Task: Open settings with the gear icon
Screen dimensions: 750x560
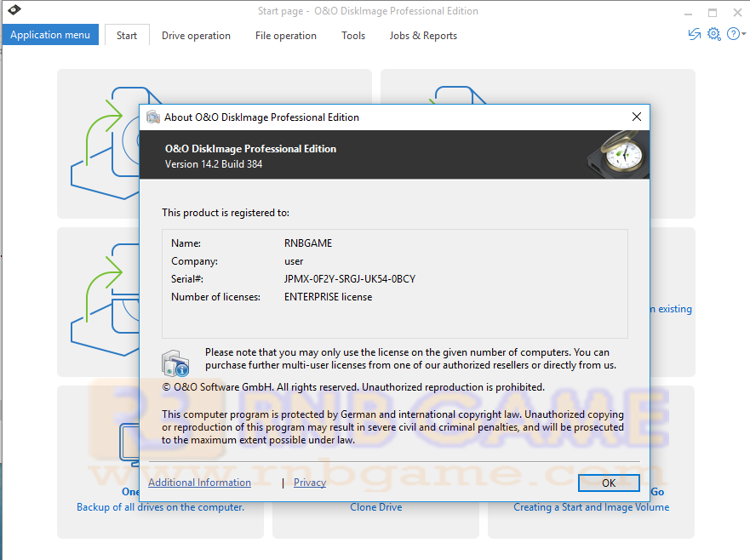Action: coord(713,34)
